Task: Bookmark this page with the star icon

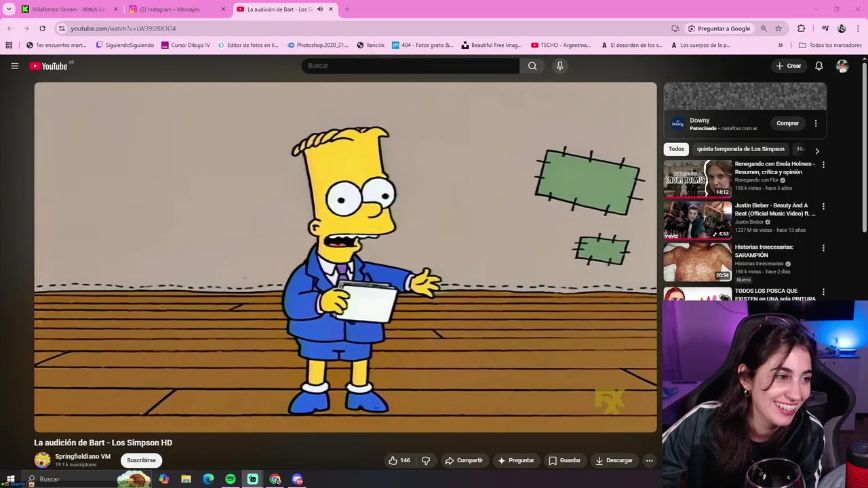Action: point(778,28)
